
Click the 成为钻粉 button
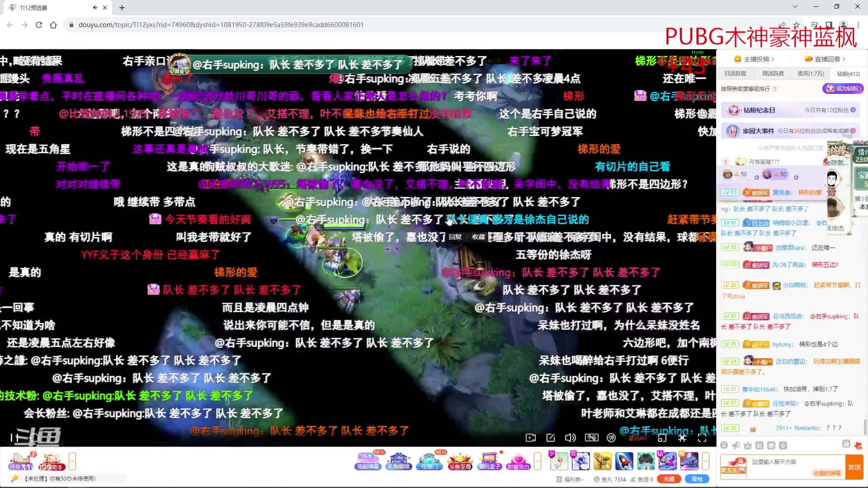[x=843, y=89]
